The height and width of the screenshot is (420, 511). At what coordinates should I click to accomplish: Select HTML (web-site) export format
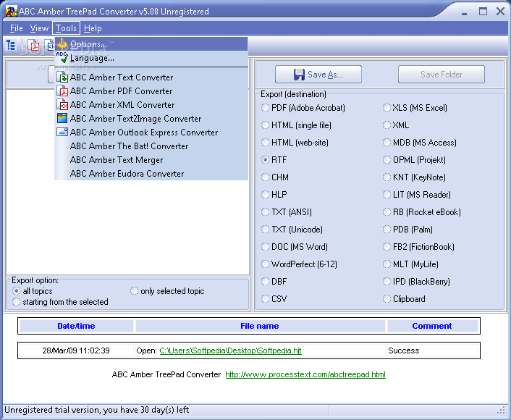click(295, 143)
